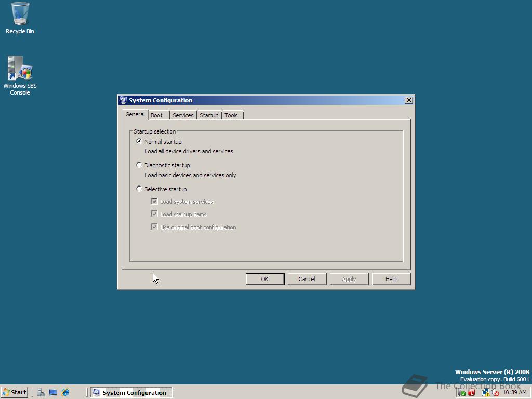Toggle the Use original boot configuration checkbox
The image size is (532, 399).
coord(154,227)
